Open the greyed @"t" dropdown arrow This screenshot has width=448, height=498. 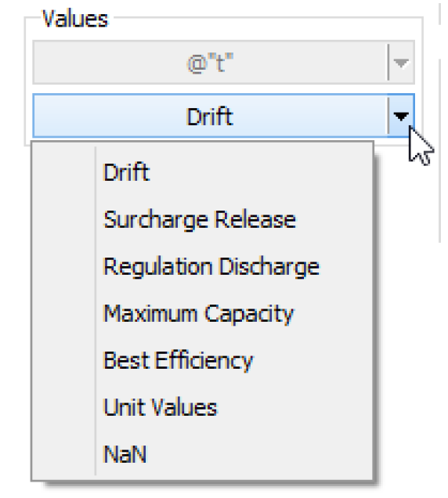[401, 63]
